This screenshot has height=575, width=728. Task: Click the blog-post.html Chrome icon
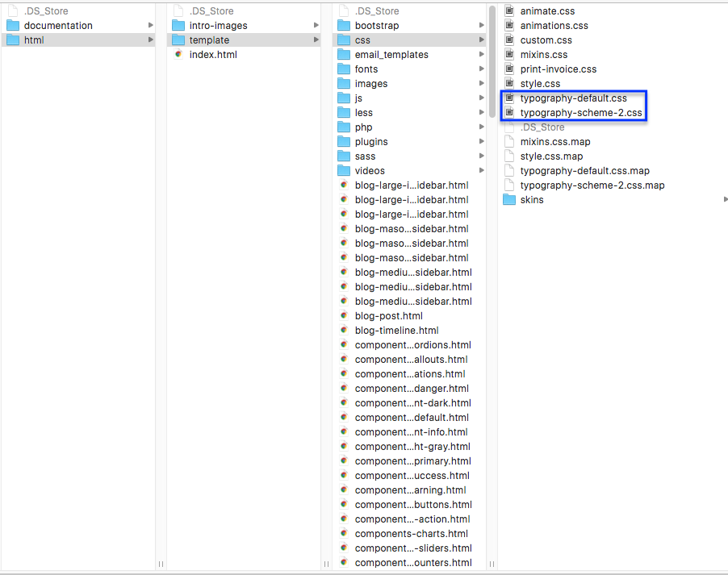344,316
